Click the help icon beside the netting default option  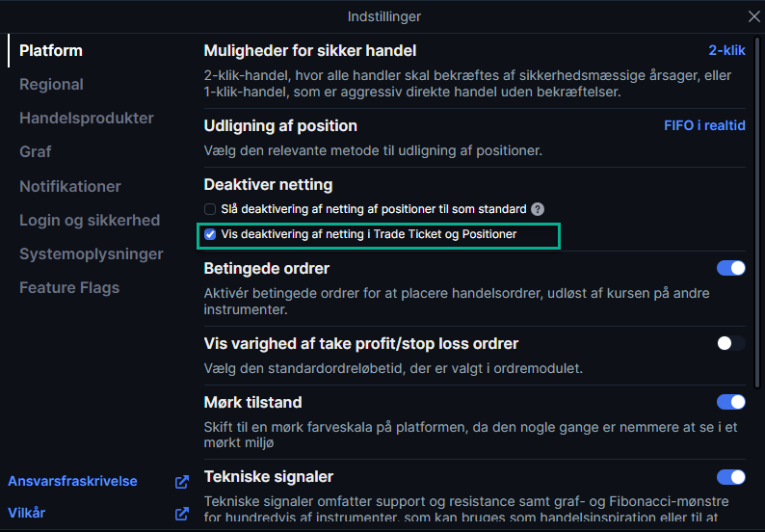(x=538, y=209)
